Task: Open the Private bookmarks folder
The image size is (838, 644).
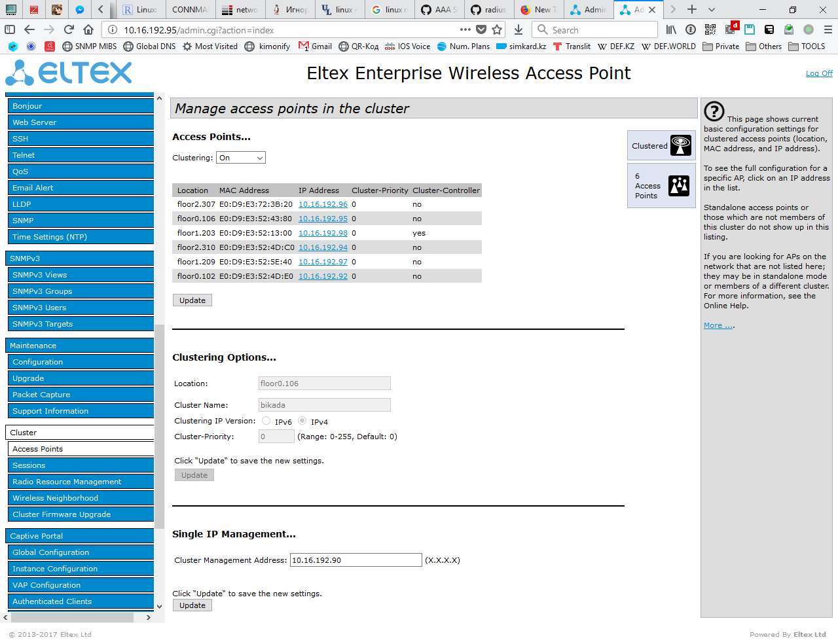Action: (x=721, y=46)
